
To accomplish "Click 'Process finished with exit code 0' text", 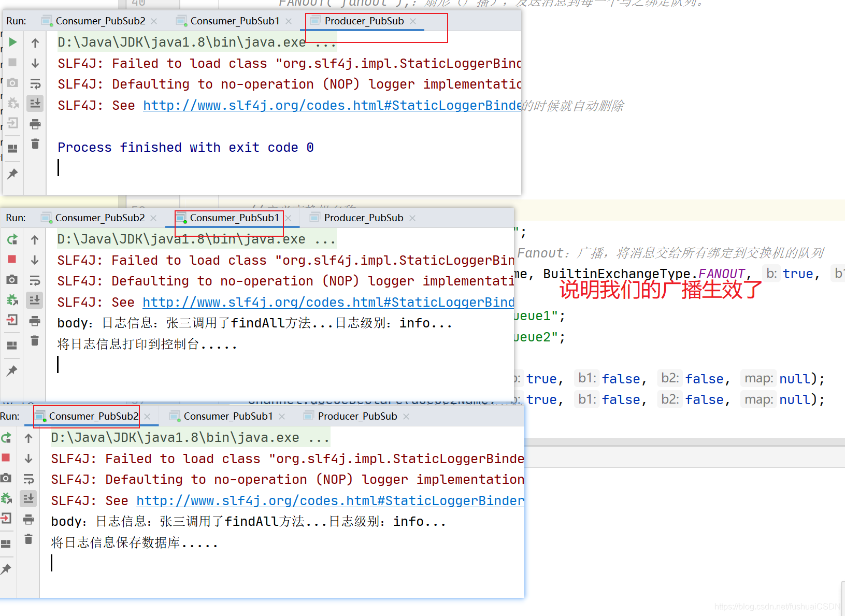I will 185,148.
